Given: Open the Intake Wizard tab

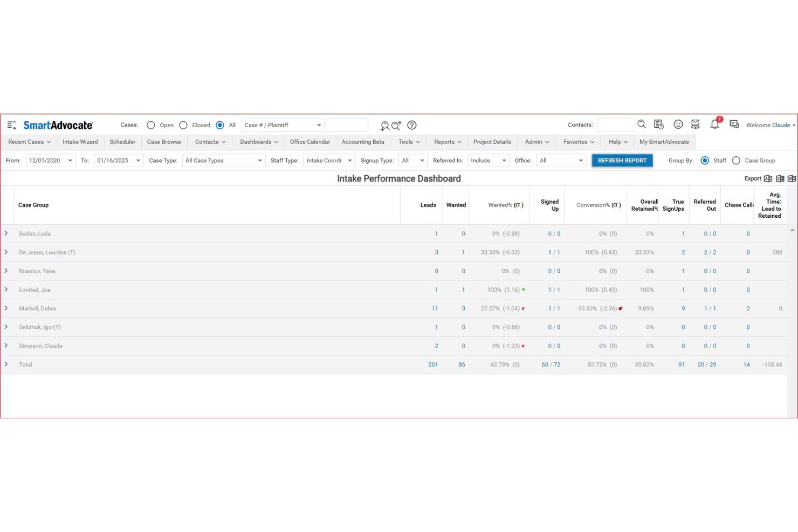Looking at the screenshot, I should point(80,142).
